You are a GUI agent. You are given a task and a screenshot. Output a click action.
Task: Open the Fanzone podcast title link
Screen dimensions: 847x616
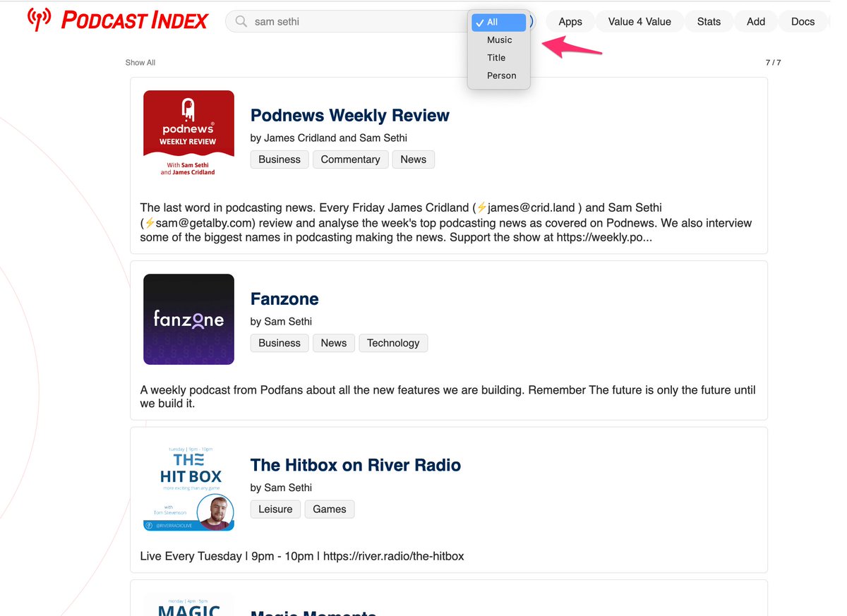coord(284,298)
